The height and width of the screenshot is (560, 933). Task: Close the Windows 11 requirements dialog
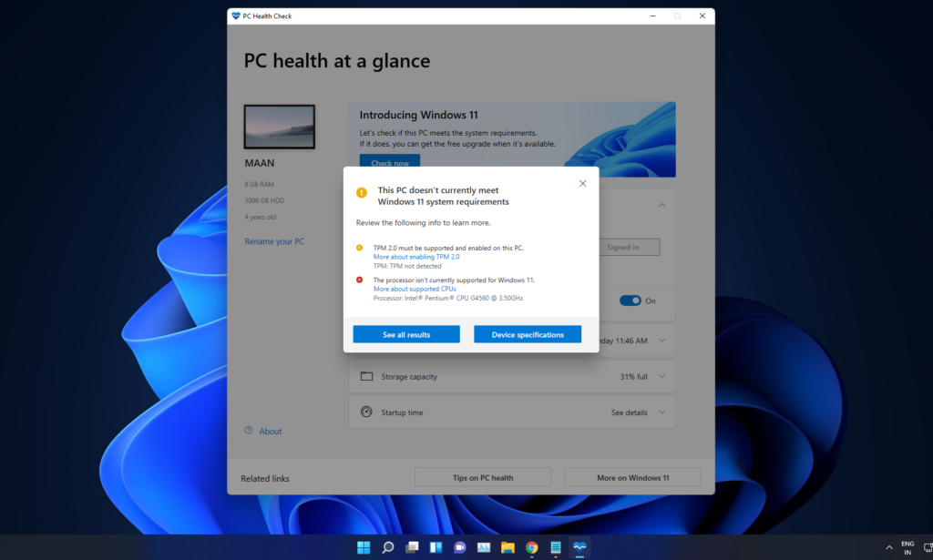point(582,183)
